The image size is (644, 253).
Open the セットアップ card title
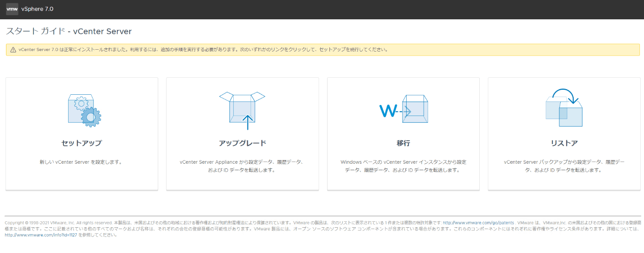click(81, 143)
